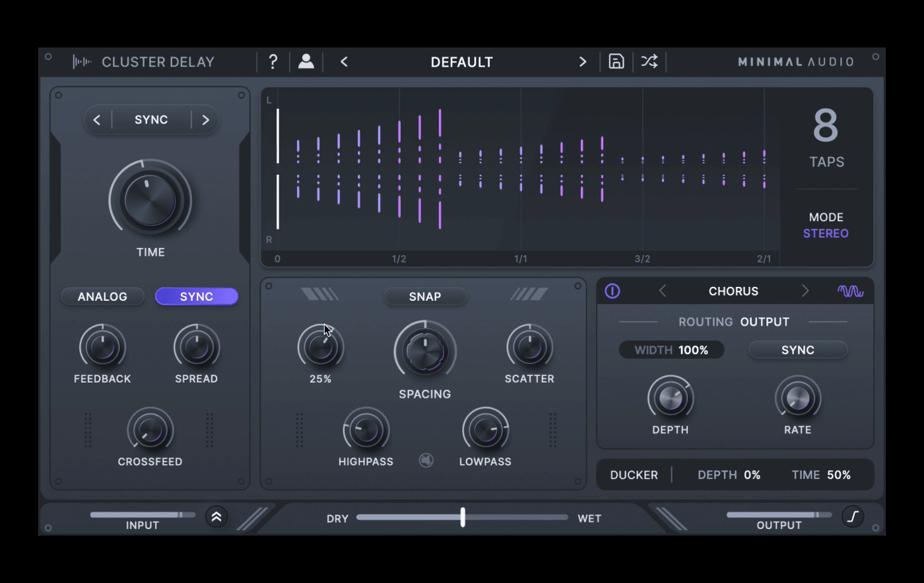
Task: Change the ROUTING OUTPUT setting
Action: click(734, 322)
